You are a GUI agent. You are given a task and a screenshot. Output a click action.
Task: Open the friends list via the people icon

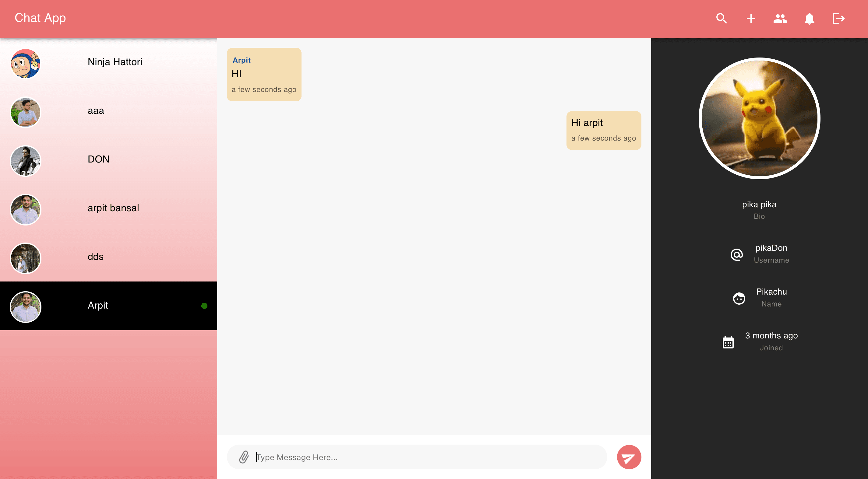780,19
